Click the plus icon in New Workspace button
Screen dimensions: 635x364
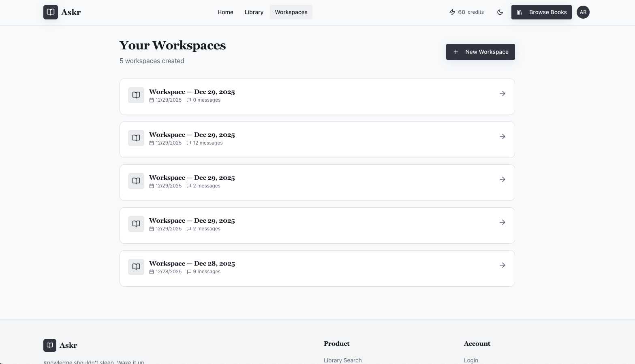456,52
